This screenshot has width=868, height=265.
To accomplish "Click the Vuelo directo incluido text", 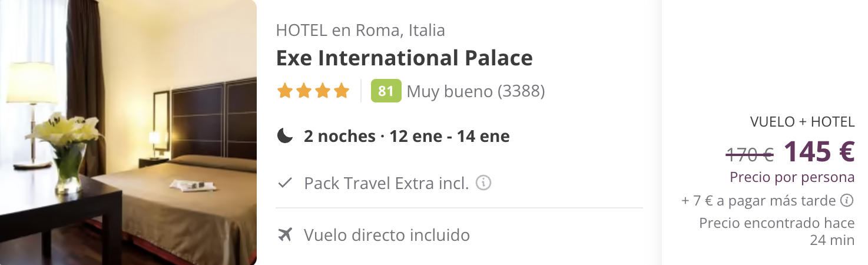I will (x=387, y=235).
